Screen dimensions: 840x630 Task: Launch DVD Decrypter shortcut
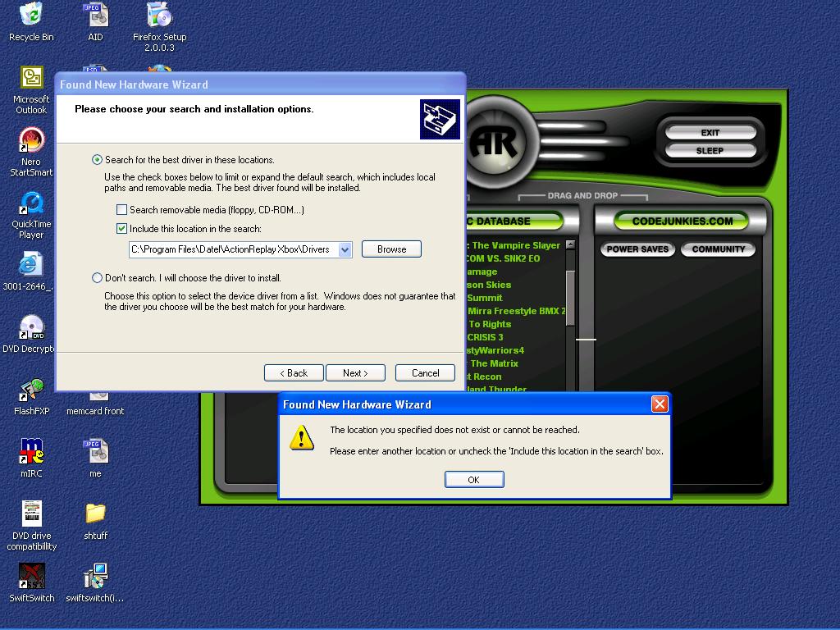click(31, 328)
